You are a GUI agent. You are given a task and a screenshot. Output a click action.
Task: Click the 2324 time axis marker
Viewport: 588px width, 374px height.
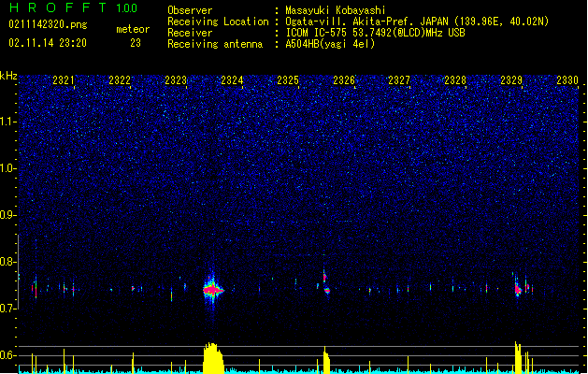pos(232,79)
